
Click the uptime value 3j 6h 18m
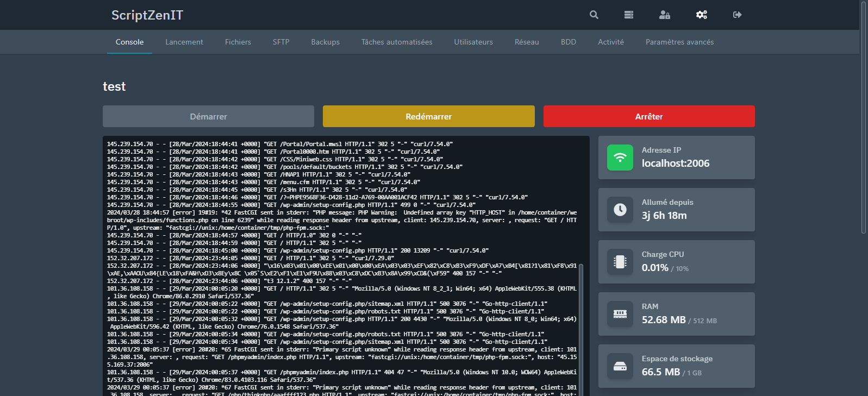[664, 216]
